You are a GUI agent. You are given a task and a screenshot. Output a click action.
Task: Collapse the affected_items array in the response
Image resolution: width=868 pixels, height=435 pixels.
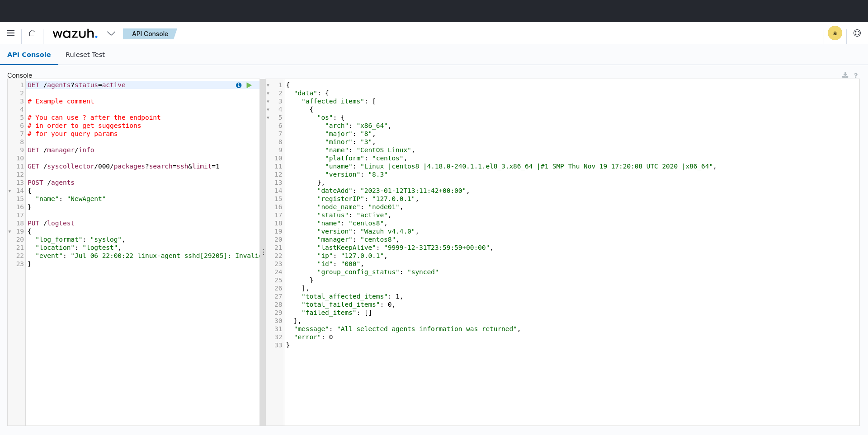pyautogui.click(x=268, y=102)
